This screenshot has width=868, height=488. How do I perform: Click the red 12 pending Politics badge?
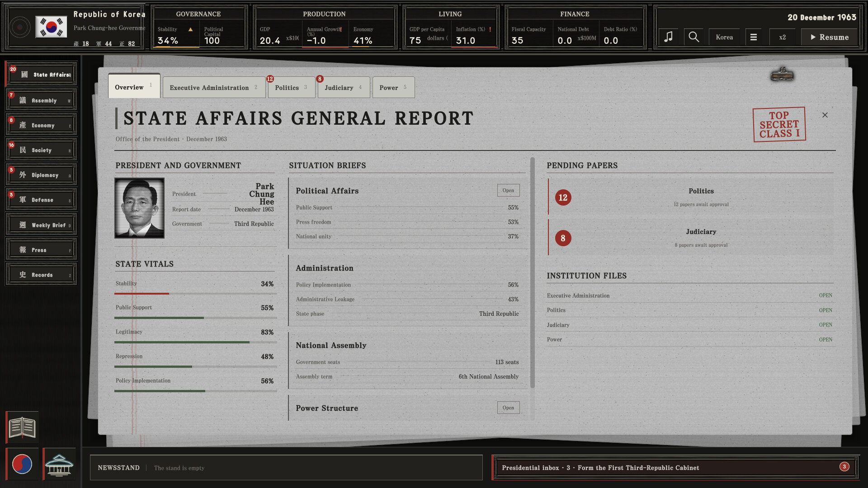tap(563, 197)
